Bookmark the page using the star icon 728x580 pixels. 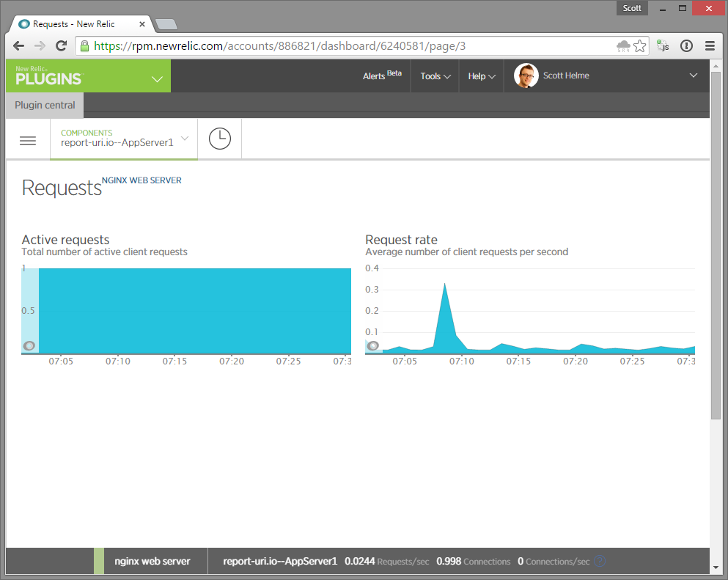tap(639, 45)
